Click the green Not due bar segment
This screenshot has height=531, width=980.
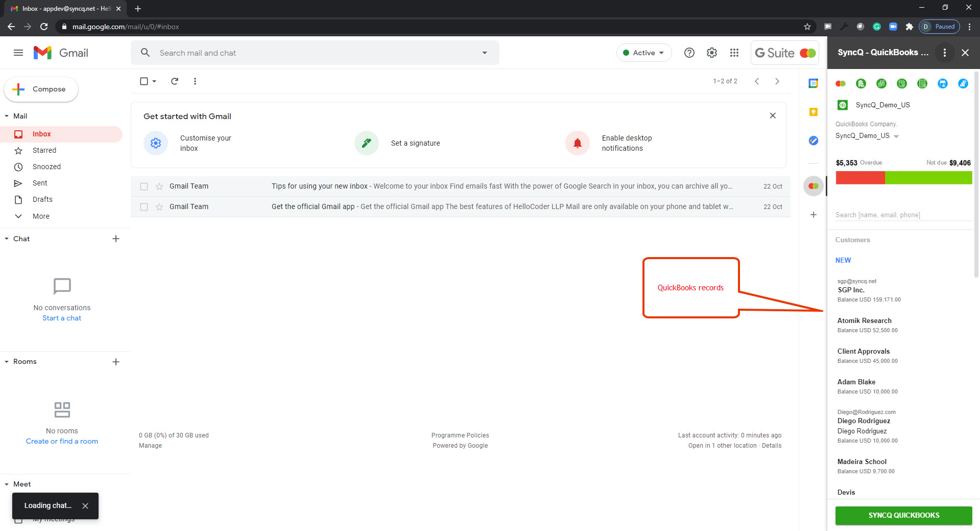(x=928, y=177)
